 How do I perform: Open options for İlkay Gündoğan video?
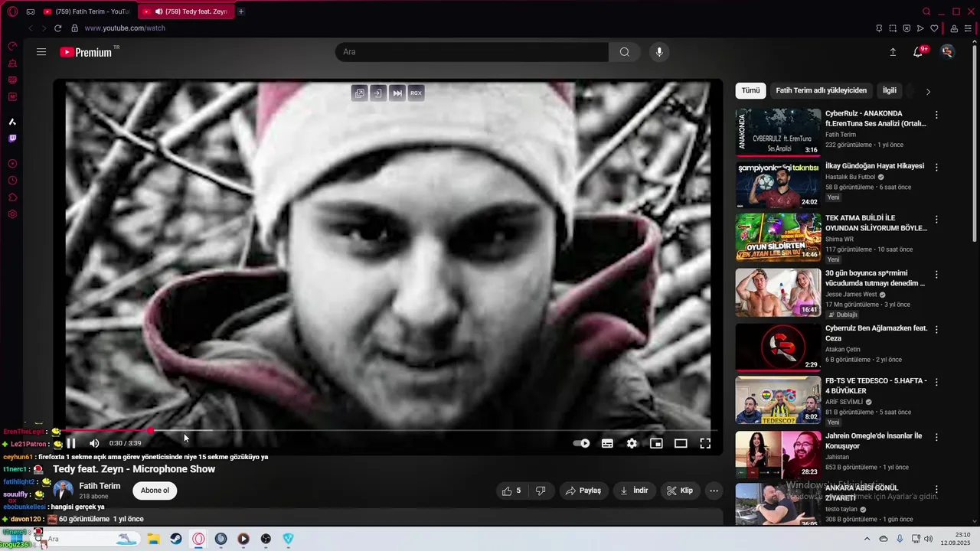(x=936, y=167)
